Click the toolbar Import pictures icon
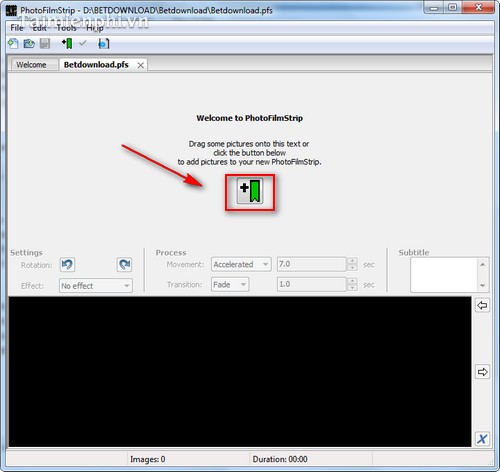Screen dimensions: 500x472 pos(67,44)
